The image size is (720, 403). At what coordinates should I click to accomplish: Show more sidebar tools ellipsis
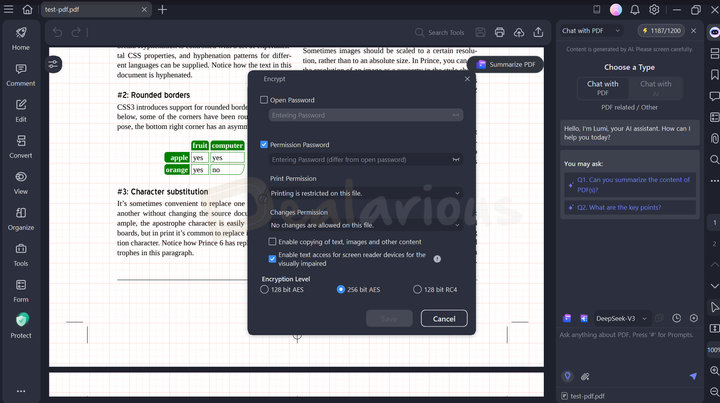[21, 391]
